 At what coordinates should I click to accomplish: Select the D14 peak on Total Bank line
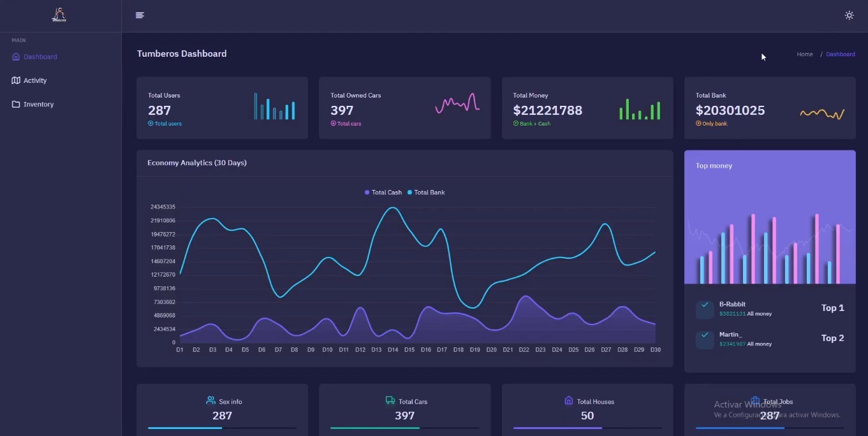(393, 208)
